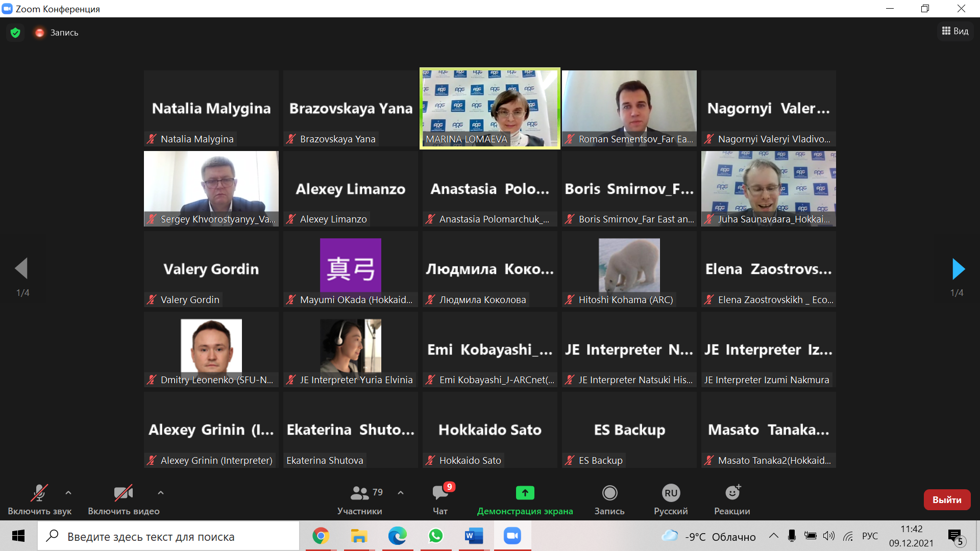Click the battery status tray icon
This screenshot has height=551, width=980.
tap(811, 536)
